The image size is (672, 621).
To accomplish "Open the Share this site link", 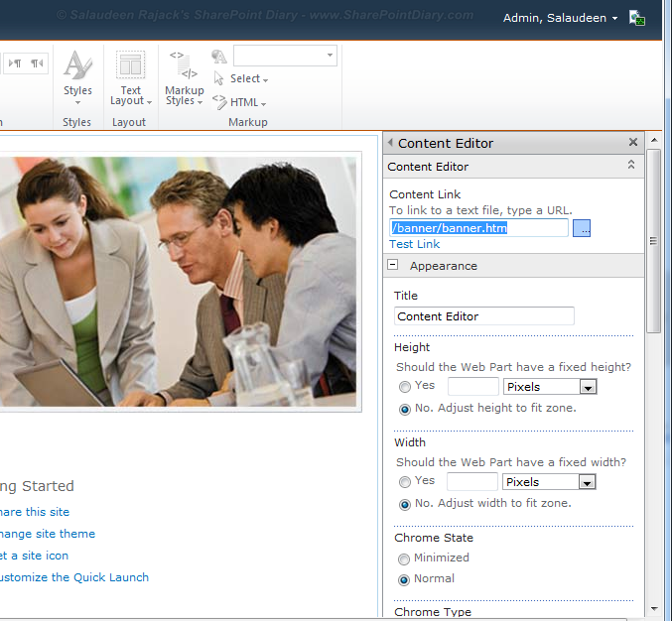I will 35,512.
